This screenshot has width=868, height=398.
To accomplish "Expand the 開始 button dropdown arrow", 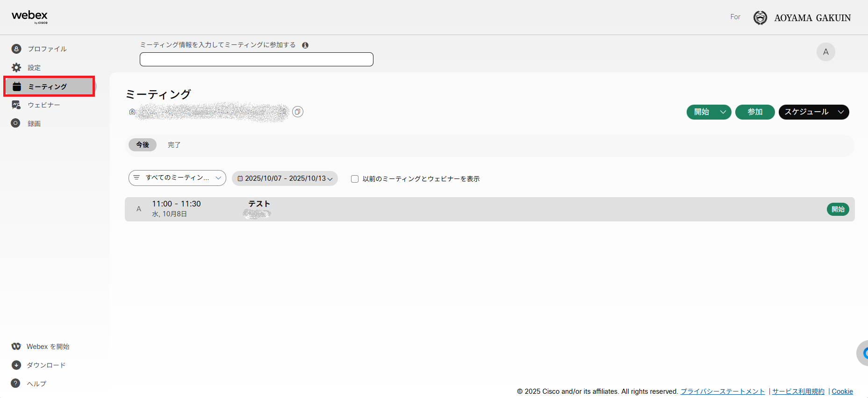I will point(723,112).
